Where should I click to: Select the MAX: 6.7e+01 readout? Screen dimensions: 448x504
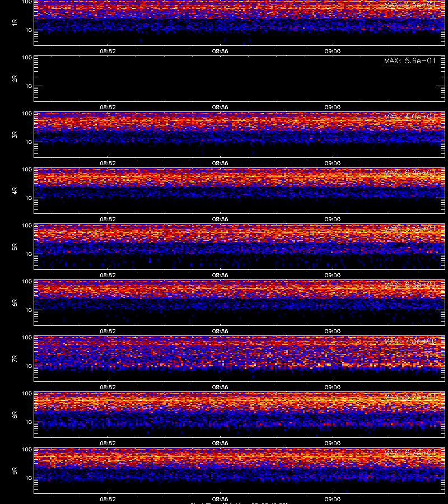[410, 453]
